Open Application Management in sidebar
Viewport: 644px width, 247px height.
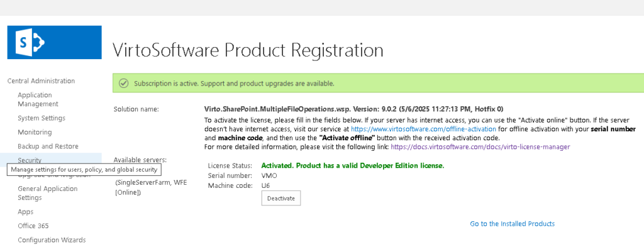(38, 99)
